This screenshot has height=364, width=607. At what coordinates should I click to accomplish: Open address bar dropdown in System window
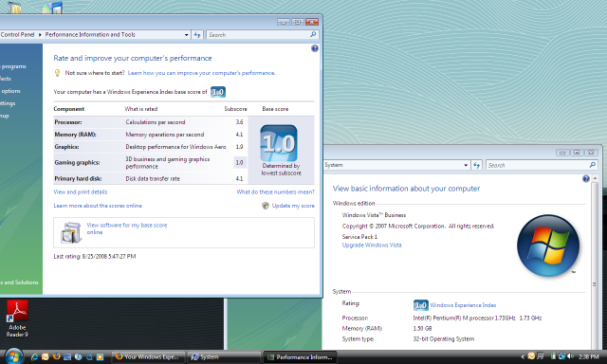coord(466,165)
